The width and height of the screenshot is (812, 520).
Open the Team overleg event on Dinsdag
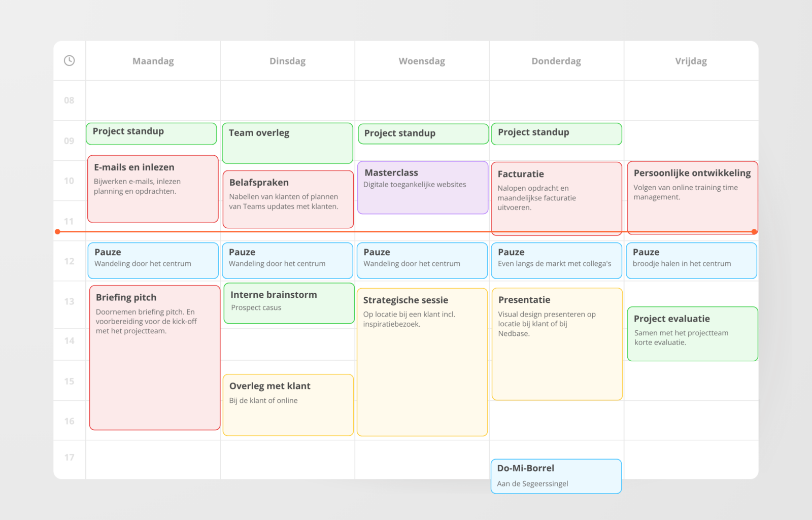click(287, 143)
